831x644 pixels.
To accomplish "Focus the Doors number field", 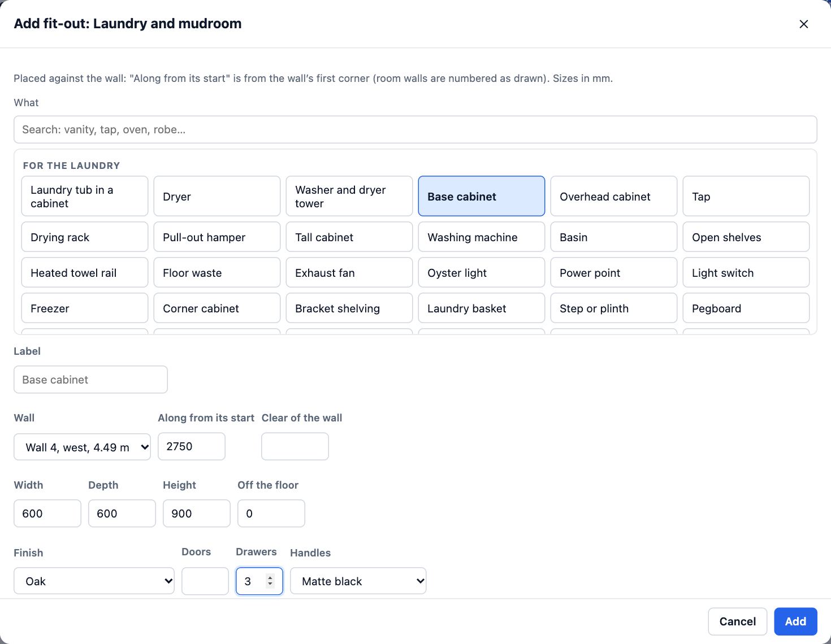I will pos(205,581).
